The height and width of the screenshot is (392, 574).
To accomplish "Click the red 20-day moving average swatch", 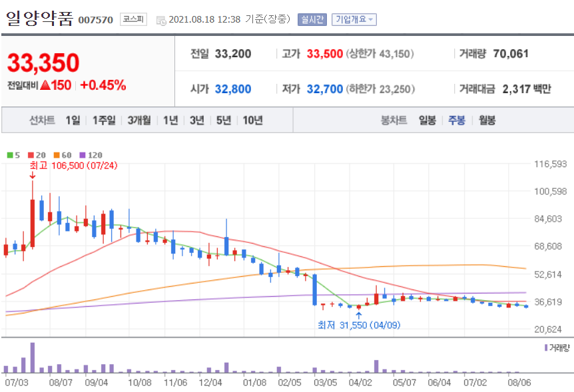I will 31,155.
